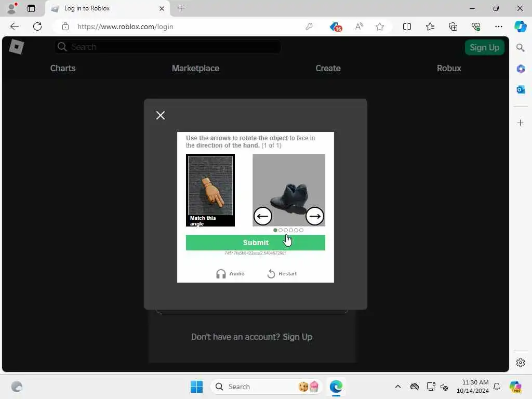The height and width of the screenshot is (399, 532).
Task: Close the Log in to Roblox tab
Action: (162, 8)
